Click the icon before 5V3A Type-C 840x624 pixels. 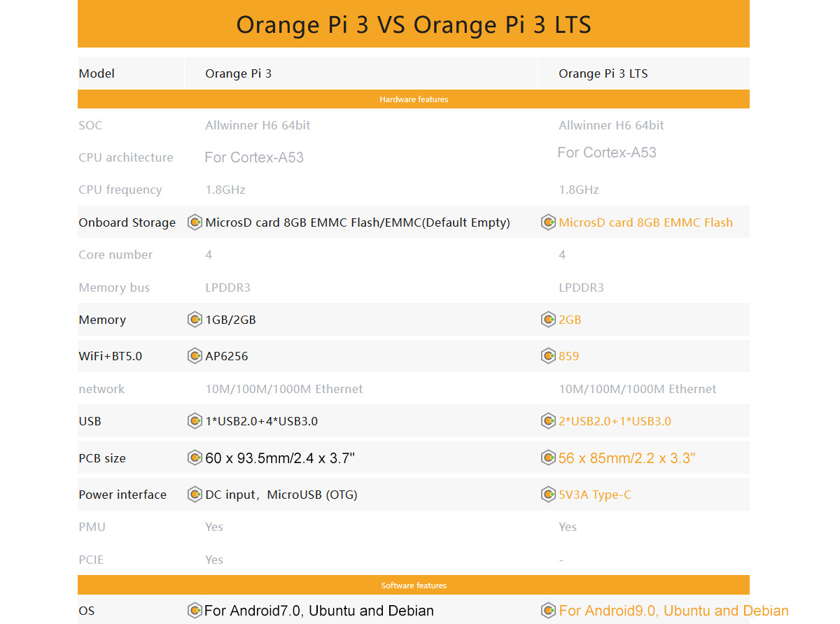pos(549,495)
